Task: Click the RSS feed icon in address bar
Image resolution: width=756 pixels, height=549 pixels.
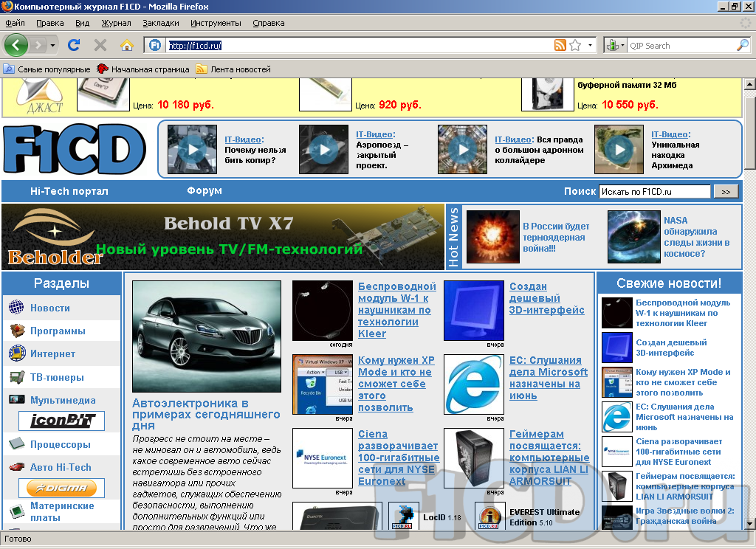Action: click(x=560, y=45)
